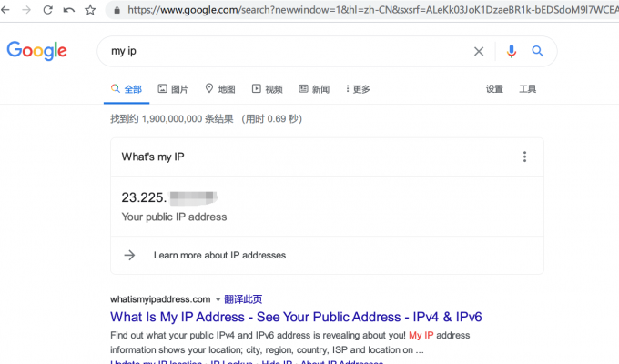Switch to the 新闻 news tab

point(314,89)
